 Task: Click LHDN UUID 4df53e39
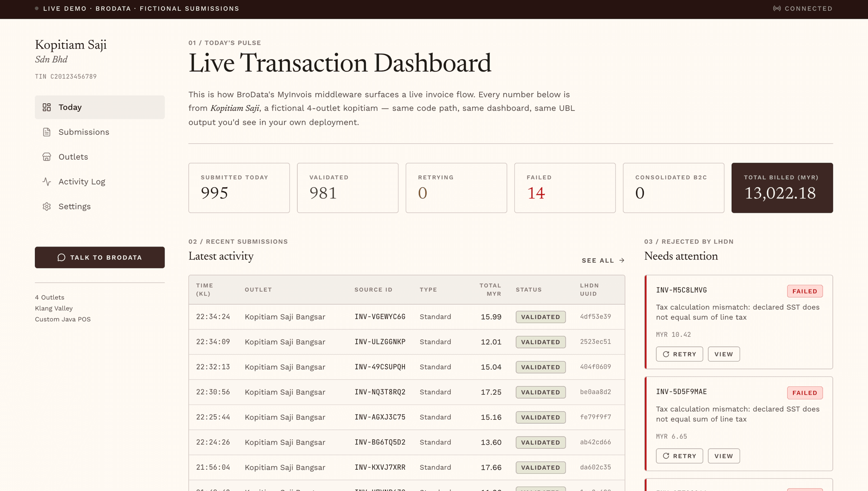(x=595, y=317)
